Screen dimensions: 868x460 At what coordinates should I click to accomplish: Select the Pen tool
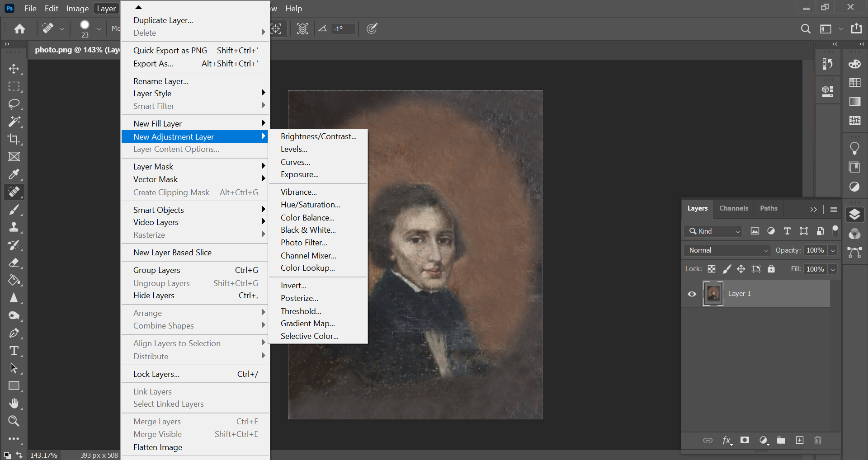tap(14, 333)
